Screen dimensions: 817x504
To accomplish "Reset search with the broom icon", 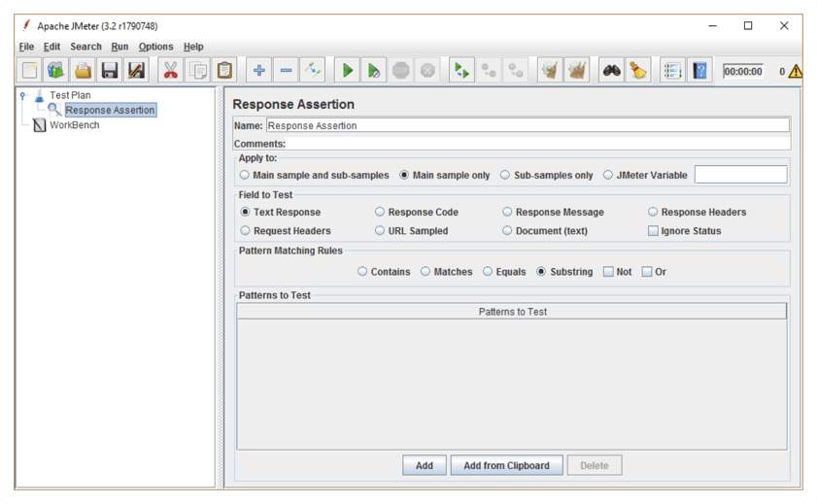I will click(637, 70).
